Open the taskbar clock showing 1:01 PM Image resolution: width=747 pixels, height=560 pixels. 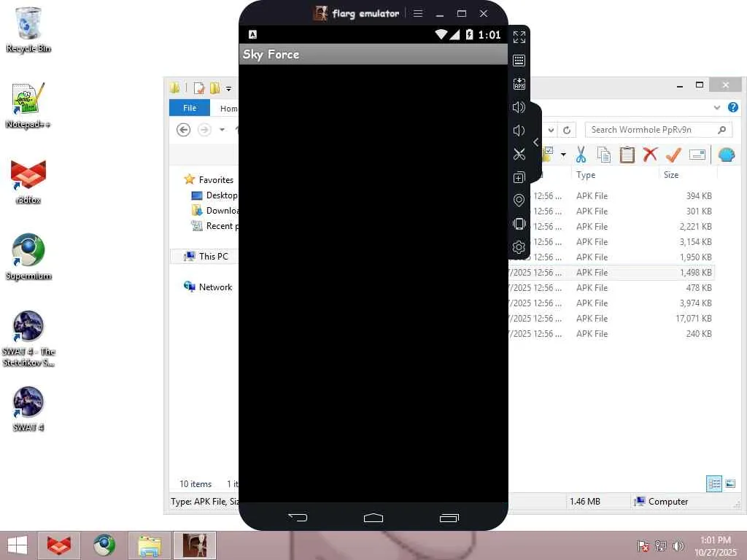point(715,545)
